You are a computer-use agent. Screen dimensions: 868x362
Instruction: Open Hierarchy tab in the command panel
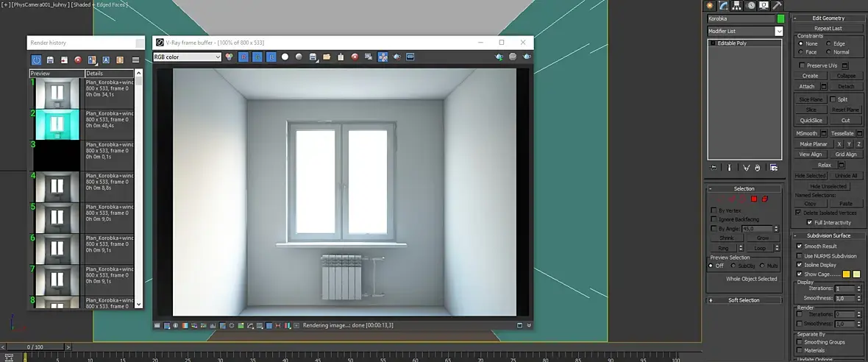pyautogui.click(x=737, y=6)
